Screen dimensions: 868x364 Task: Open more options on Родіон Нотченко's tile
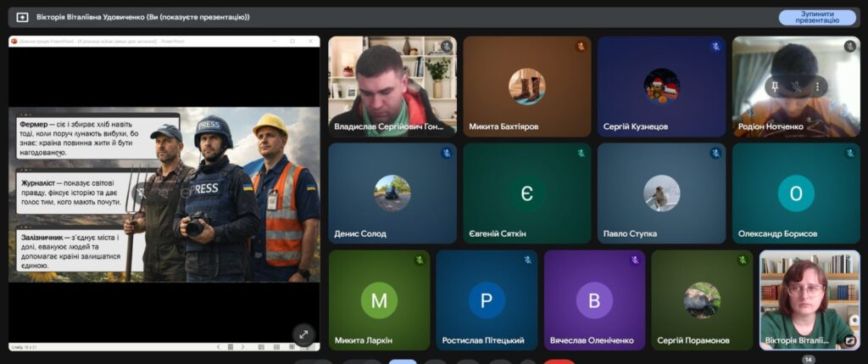click(x=817, y=87)
